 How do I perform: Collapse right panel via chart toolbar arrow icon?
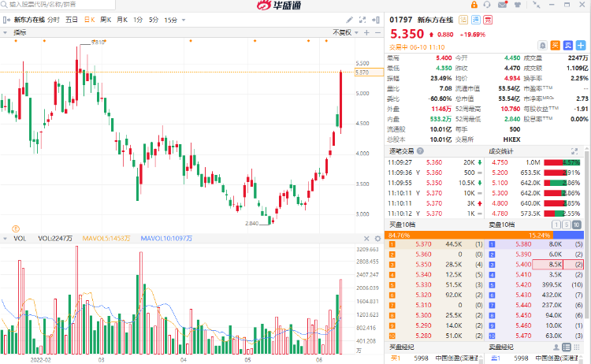[x=376, y=20]
